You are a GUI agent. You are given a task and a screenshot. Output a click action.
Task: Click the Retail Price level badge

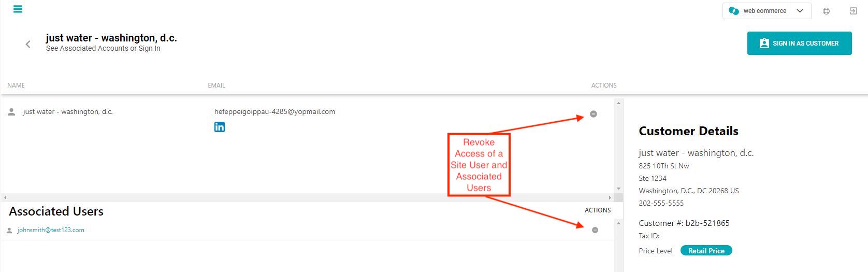(x=706, y=251)
